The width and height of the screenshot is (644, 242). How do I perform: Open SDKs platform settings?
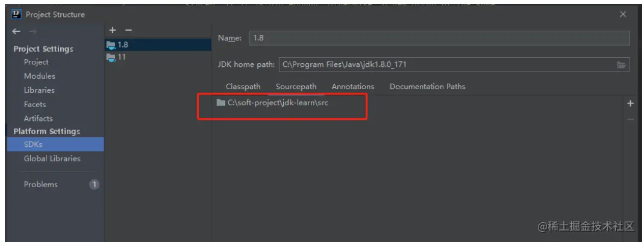[x=55, y=144]
